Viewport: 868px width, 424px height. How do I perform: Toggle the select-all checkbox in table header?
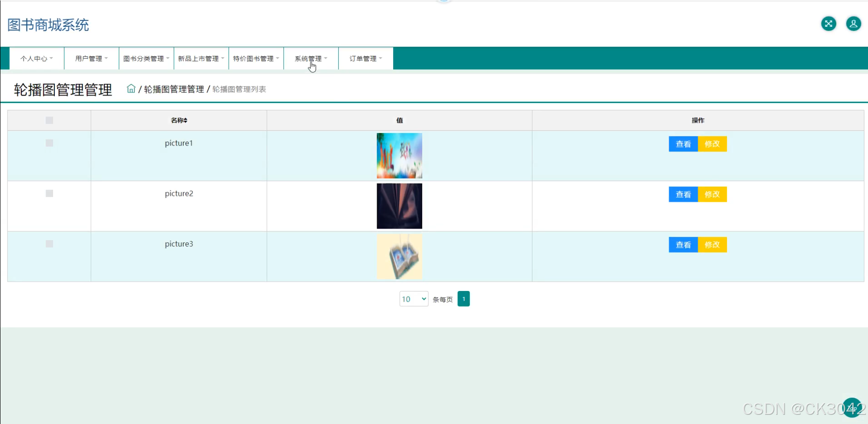point(49,121)
